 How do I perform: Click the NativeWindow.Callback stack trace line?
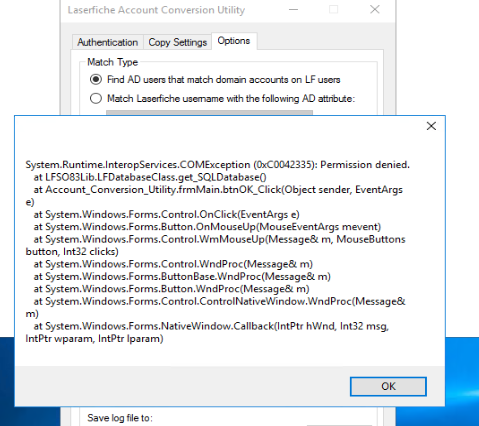[x=207, y=332]
